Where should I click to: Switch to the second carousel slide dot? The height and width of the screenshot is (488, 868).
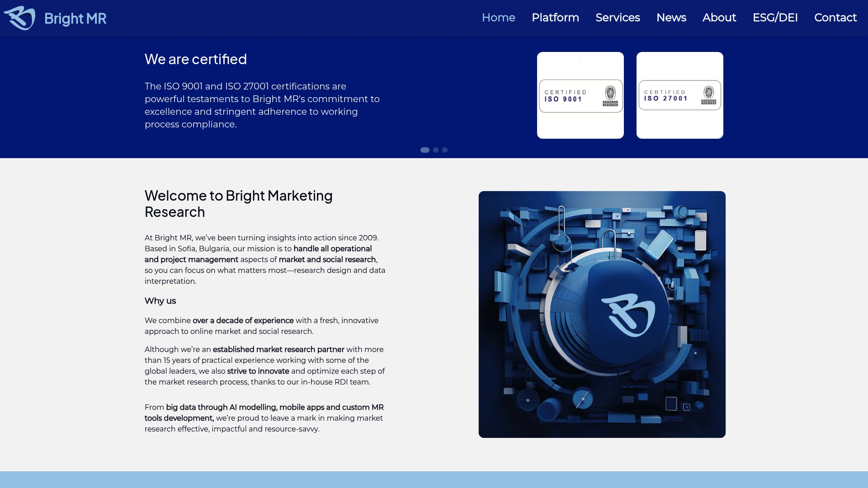tap(436, 150)
